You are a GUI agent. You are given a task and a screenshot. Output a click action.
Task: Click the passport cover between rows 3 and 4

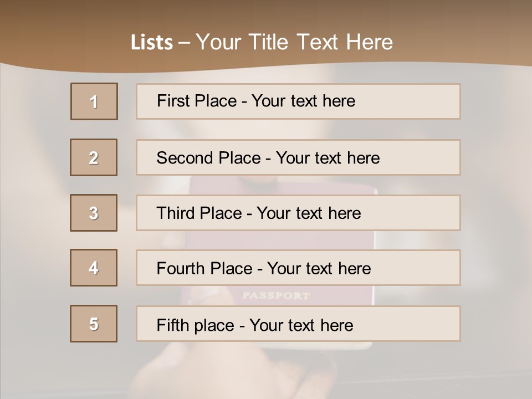pyautogui.click(x=277, y=240)
